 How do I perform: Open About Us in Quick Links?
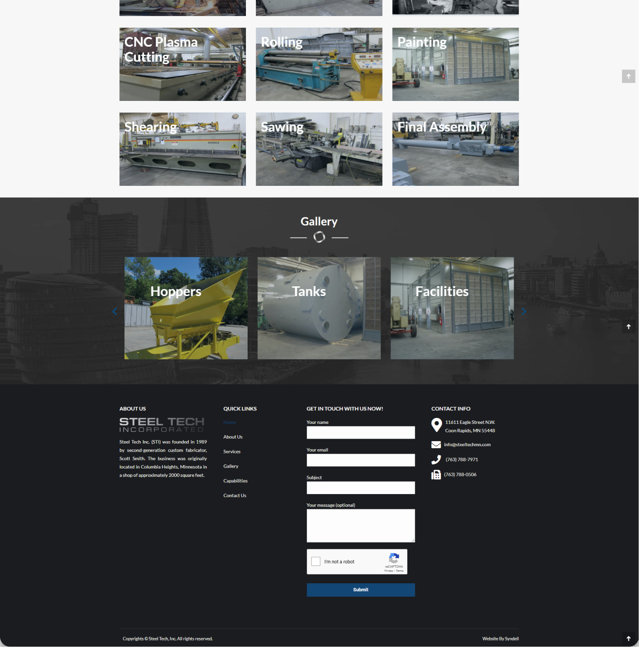click(x=233, y=437)
